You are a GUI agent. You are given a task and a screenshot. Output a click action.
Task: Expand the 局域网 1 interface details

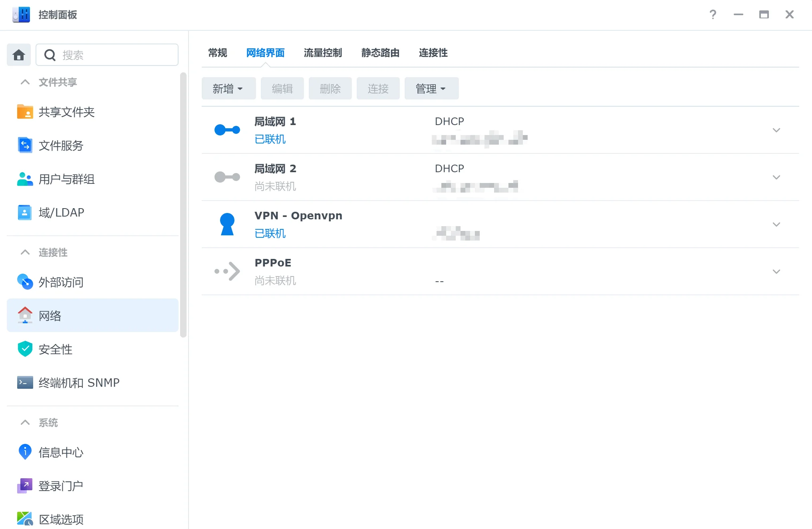[x=776, y=130]
